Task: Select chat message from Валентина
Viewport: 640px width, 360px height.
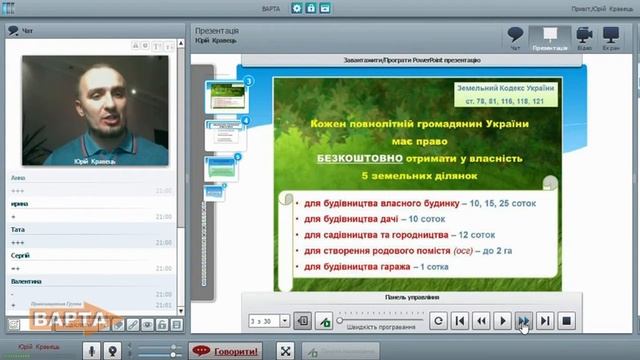Action: click(91, 293)
